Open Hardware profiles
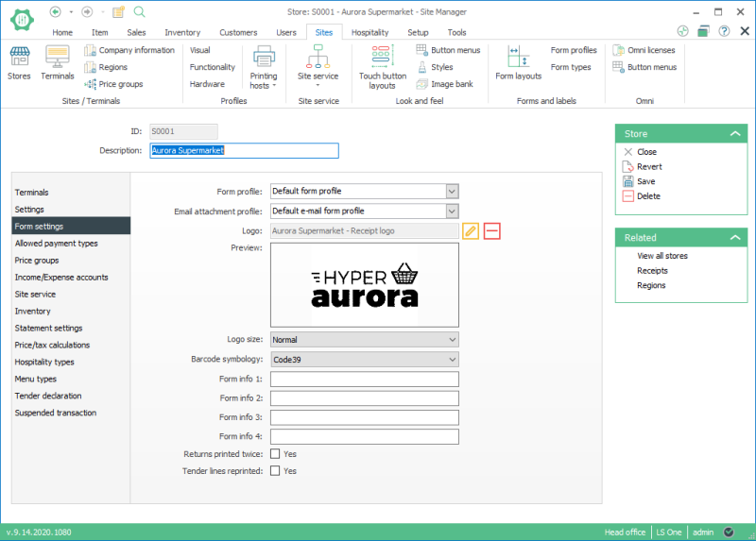 [x=207, y=84]
